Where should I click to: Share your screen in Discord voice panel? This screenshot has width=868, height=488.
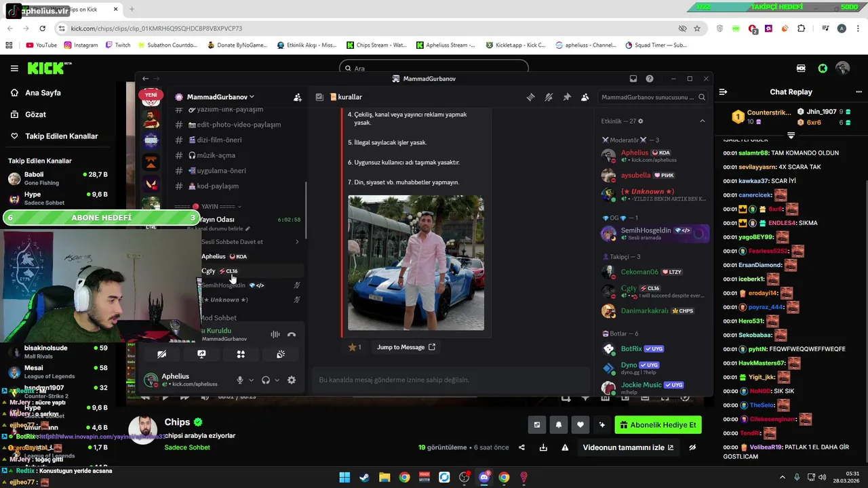[201, 354]
